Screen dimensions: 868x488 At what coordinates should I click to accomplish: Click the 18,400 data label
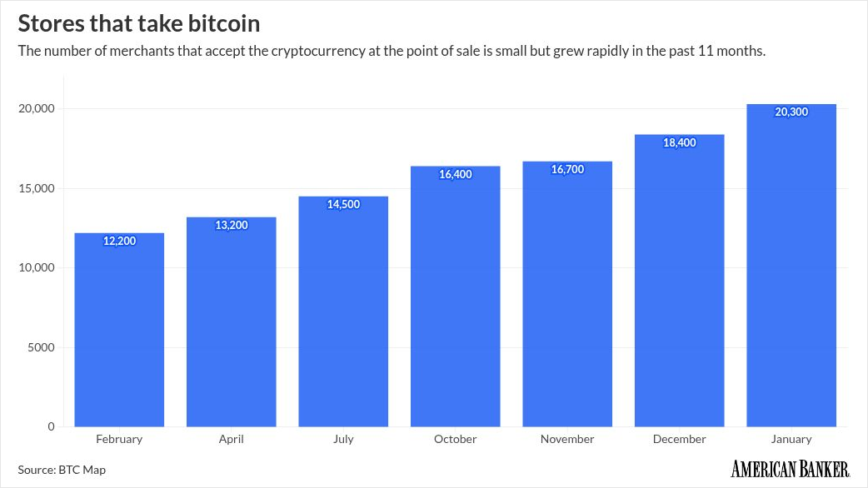tap(679, 142)
